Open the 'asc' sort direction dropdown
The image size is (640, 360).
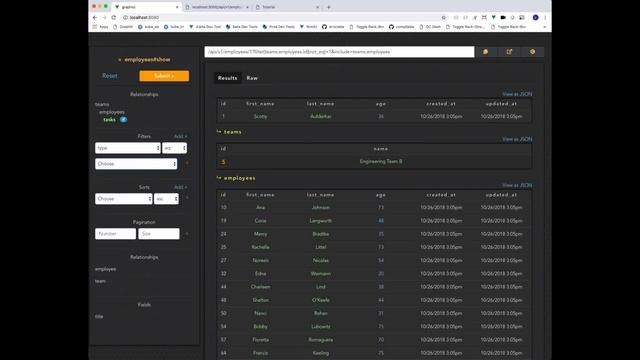coord(167,199)
